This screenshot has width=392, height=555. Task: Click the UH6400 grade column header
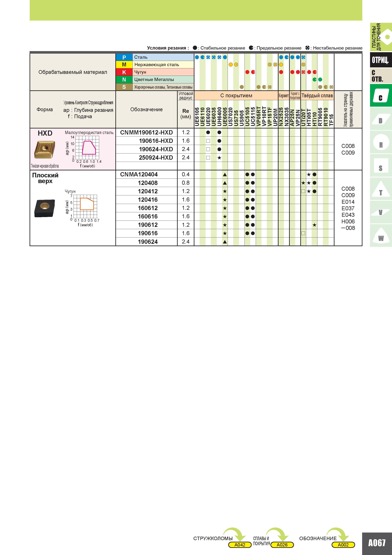point(219,117)
